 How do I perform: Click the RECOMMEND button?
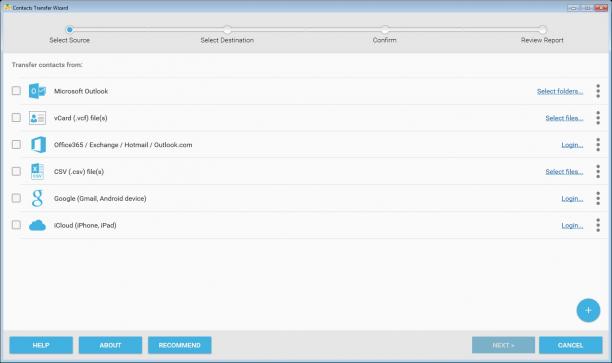[180, 345]
